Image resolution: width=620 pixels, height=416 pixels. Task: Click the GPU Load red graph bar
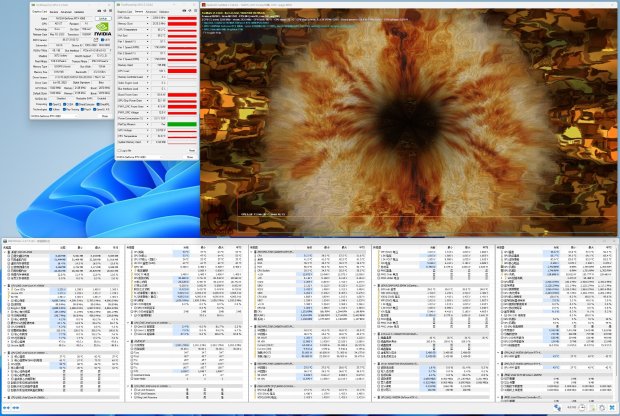coord(182,71)
